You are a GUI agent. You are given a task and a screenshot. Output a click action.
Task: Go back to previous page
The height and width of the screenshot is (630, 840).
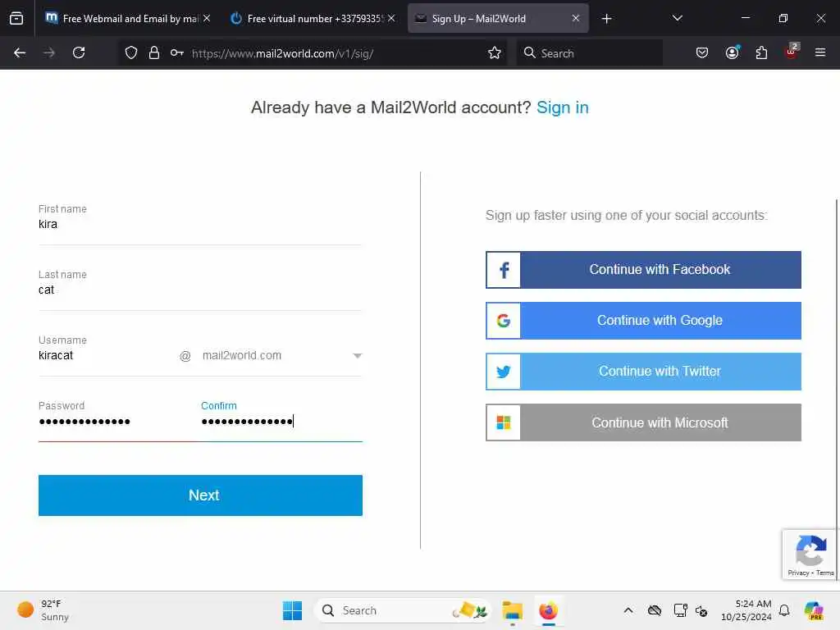pyautogui.click(x=20, y=52)
